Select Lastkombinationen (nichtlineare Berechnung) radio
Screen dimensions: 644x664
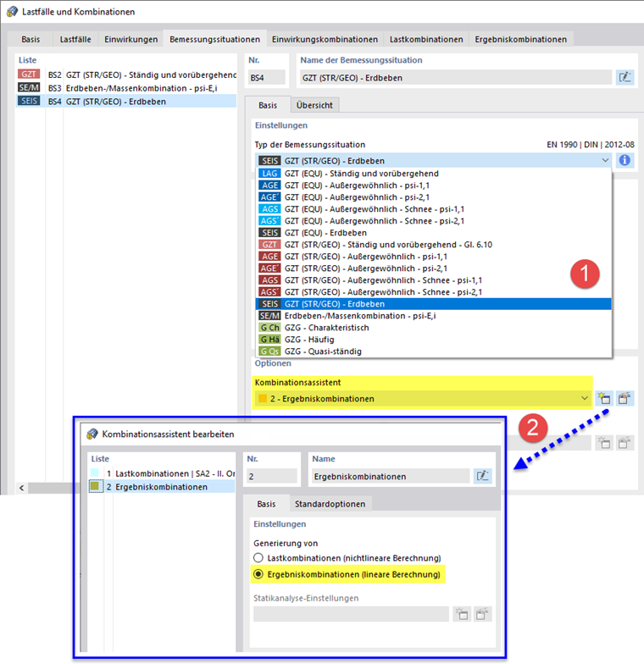258,557
